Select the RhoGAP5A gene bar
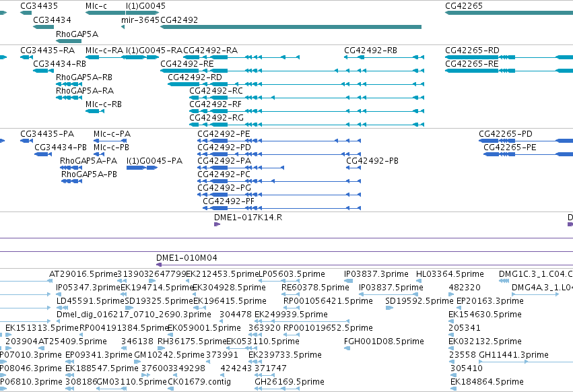This screenshot has height=392, width=573. 68,41
